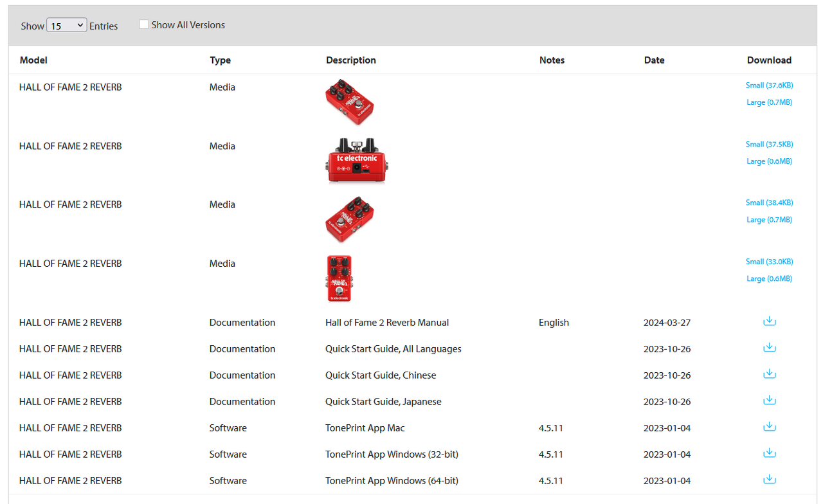823x504 pixels.
Task: Select the top-down upright pedal thumbnail
Action: pos(339,278)
